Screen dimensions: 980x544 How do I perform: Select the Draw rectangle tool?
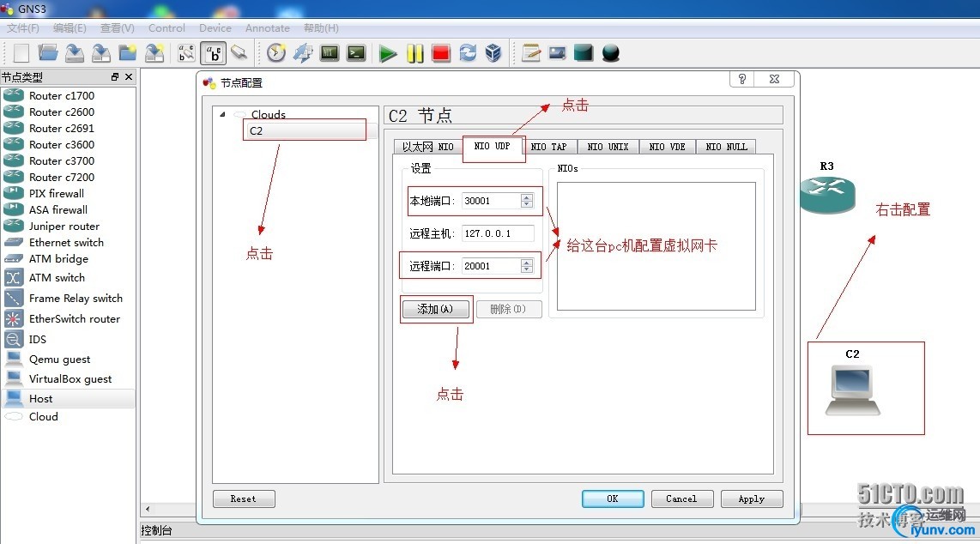click(584, 53)
